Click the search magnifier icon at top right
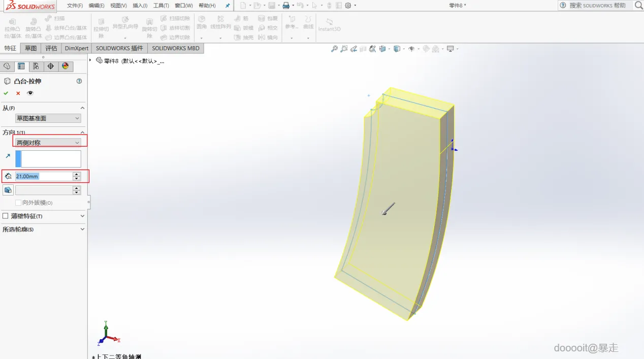644x359 pixels. tap(638, 5)
